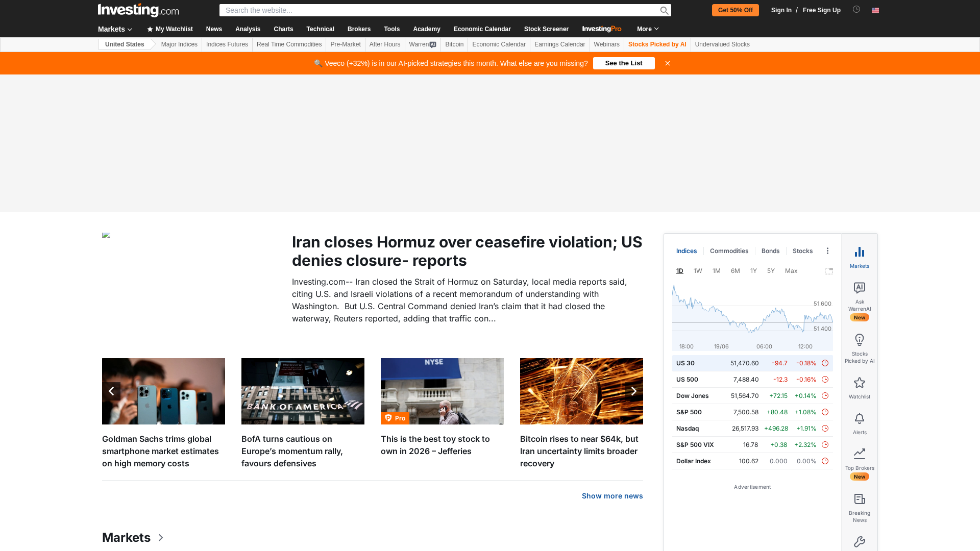Select the Max chart range

click(x=791, y=271)
